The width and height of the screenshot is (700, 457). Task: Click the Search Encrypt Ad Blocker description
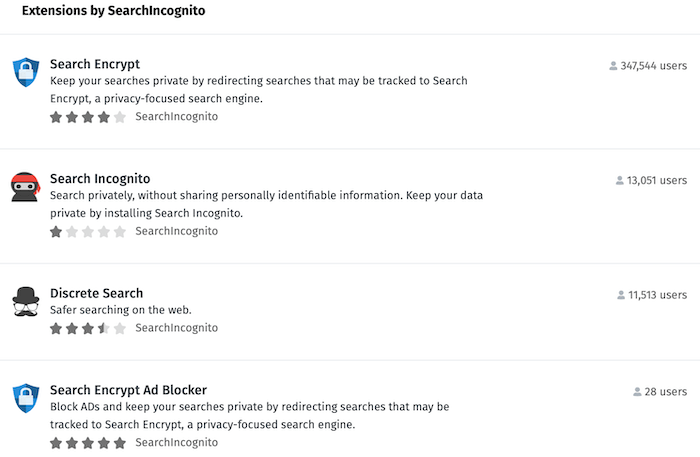(x=250, y=415)
